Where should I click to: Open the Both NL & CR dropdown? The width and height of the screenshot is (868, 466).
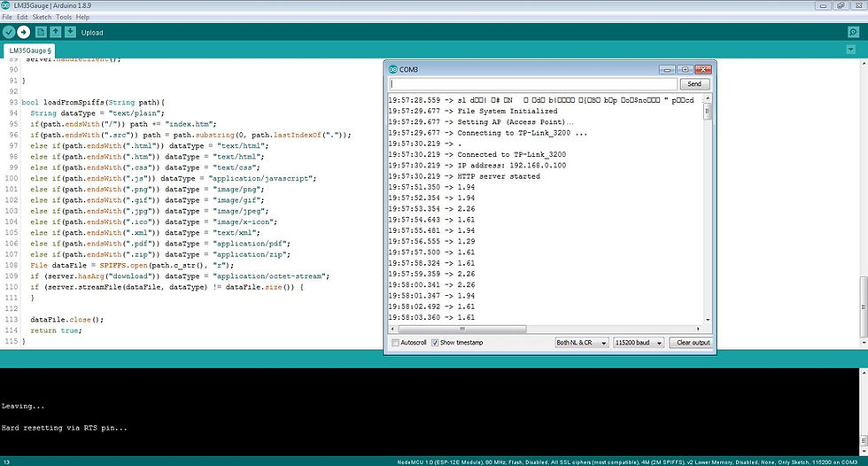pyautogui.click(x=582, y=343)
